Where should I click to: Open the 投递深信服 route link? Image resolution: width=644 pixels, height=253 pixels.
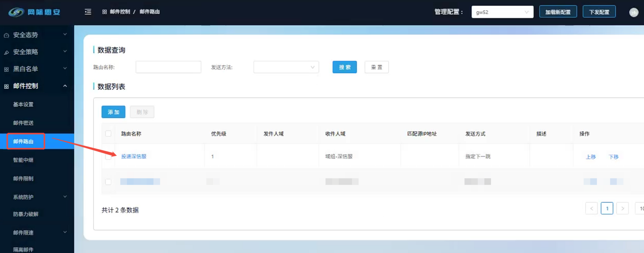pyautogui.click(x=134, y=157)
